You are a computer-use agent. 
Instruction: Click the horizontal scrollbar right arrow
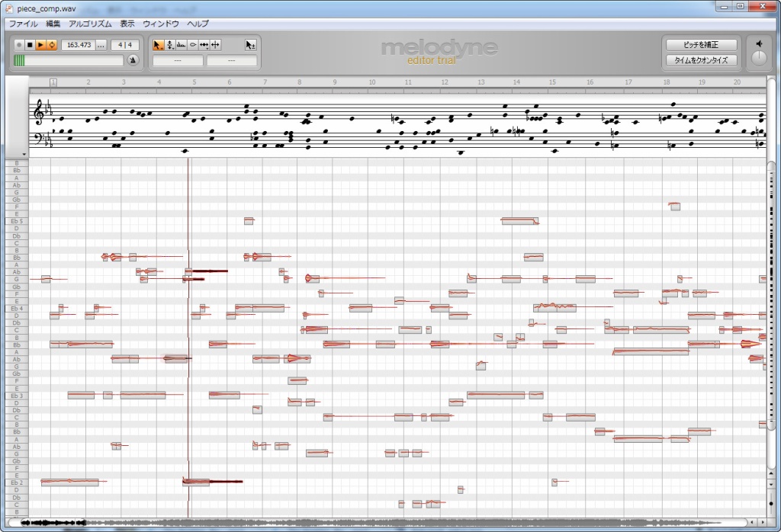(763, 523)
